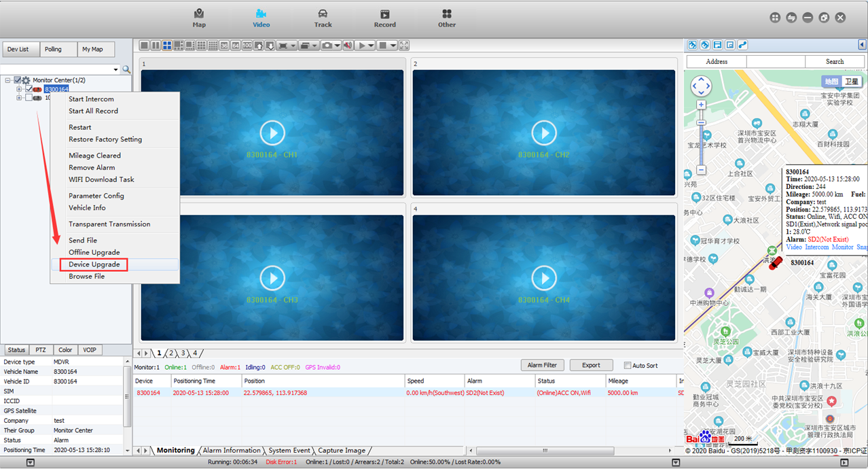The height and width of the screenshot is (469, 868).
Task: Click the red vehicle marker on map
Action: point(775,264)
